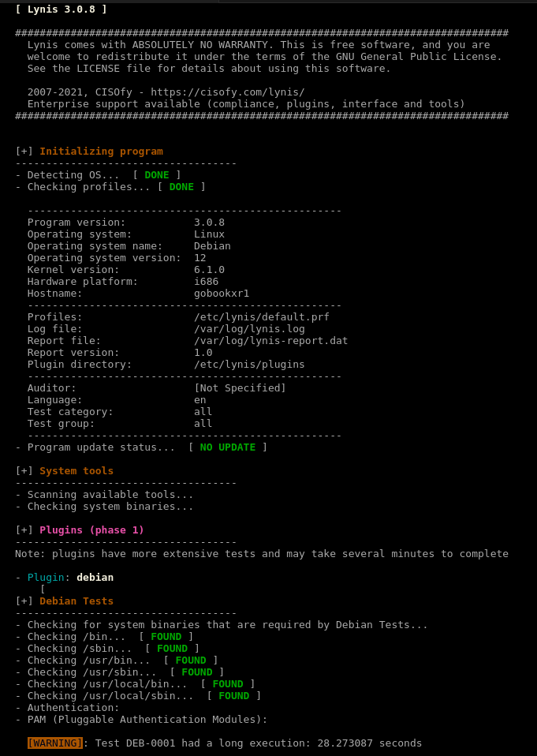The height and width of the screenshot is (756, 537).
Task: Click the https://cisofy.com/lynis/ URL
Action: coord(228,92)
